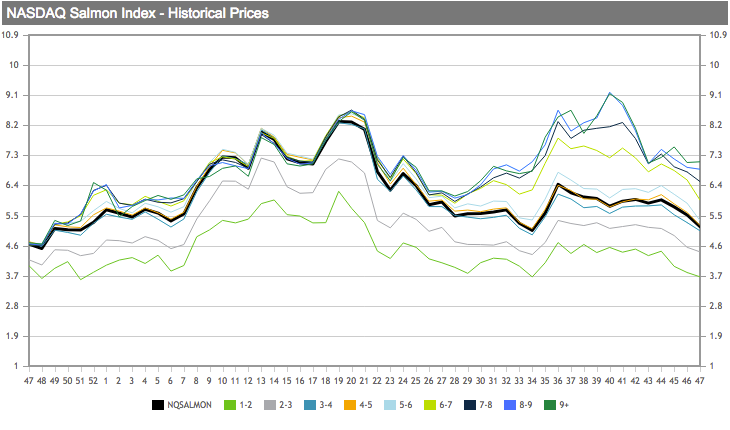Click week 36 on the x-axis
This screenshot has width=730, height=430.
558,381
